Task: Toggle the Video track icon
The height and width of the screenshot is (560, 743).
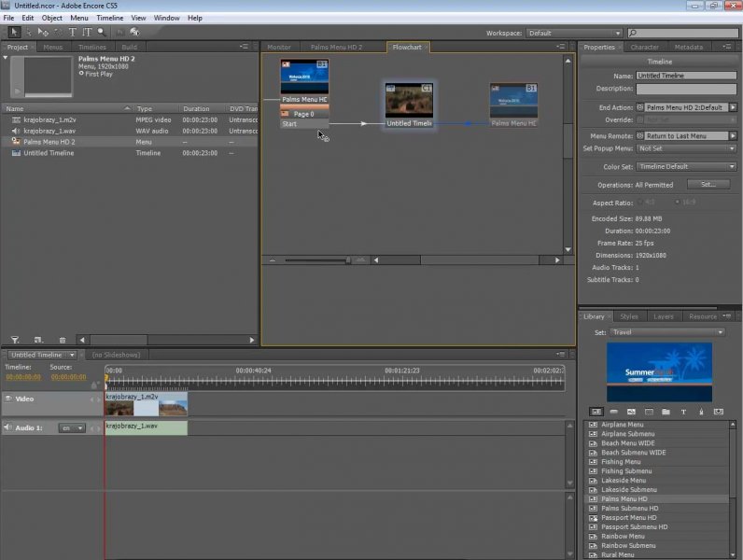Action: point(8,399)
